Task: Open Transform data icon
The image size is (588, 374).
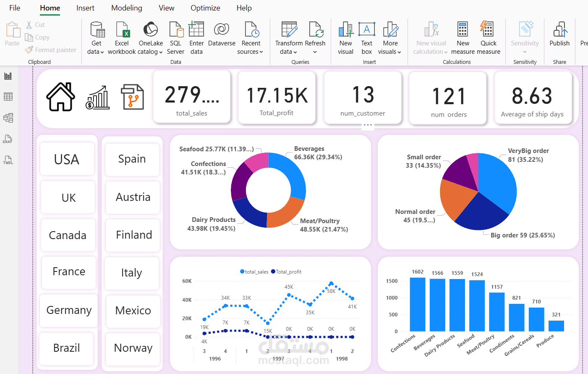Action: pyautogui.click(x=289, y=29)
